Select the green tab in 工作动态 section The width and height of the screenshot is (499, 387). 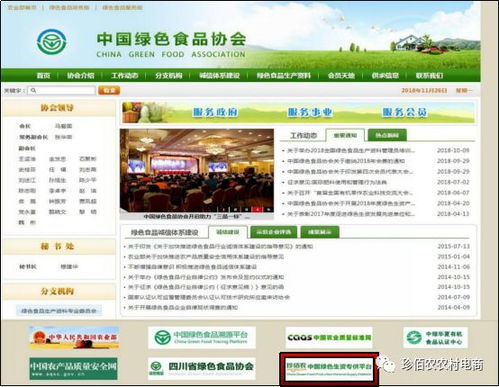pyautogui.click(x=387, y=135)
